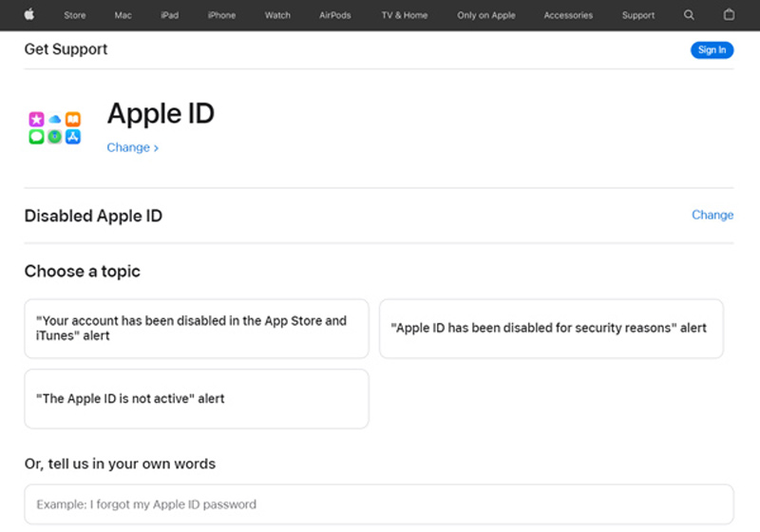The width and height of the screenshot is (760, 532).
Task: Focus the tell us in your own words field
Action: coord(379,503)
